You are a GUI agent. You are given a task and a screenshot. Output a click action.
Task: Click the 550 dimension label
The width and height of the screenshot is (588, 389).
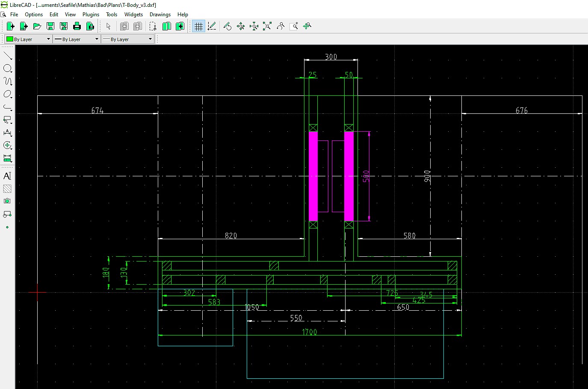coord(296,318)
